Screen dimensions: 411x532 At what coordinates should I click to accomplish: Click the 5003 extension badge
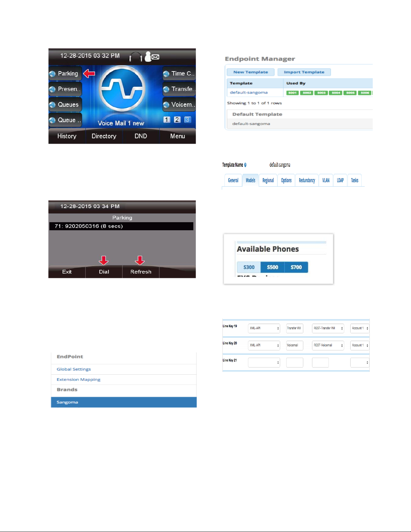coord(321,93)
